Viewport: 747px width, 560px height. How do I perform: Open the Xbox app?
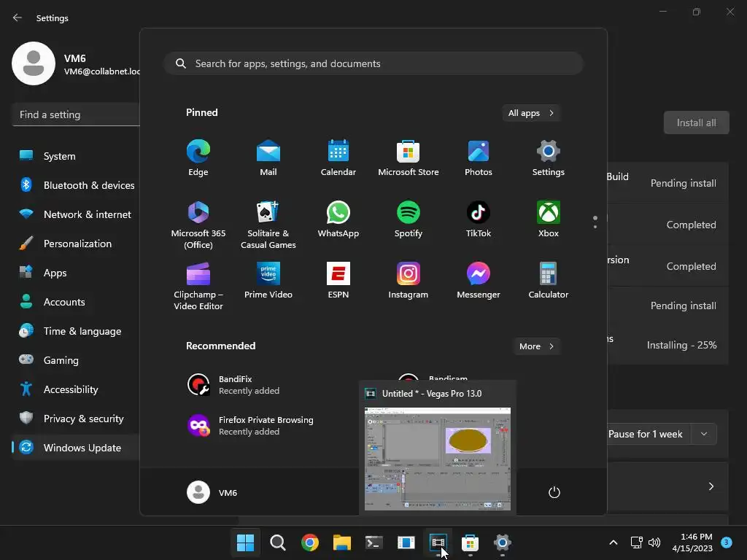coord(549,219)
